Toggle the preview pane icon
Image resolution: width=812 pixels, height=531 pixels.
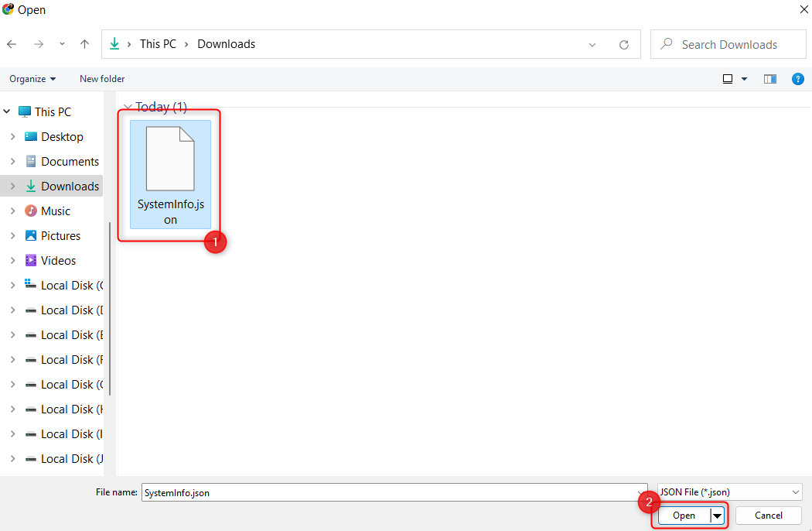(x=769, y=79)
